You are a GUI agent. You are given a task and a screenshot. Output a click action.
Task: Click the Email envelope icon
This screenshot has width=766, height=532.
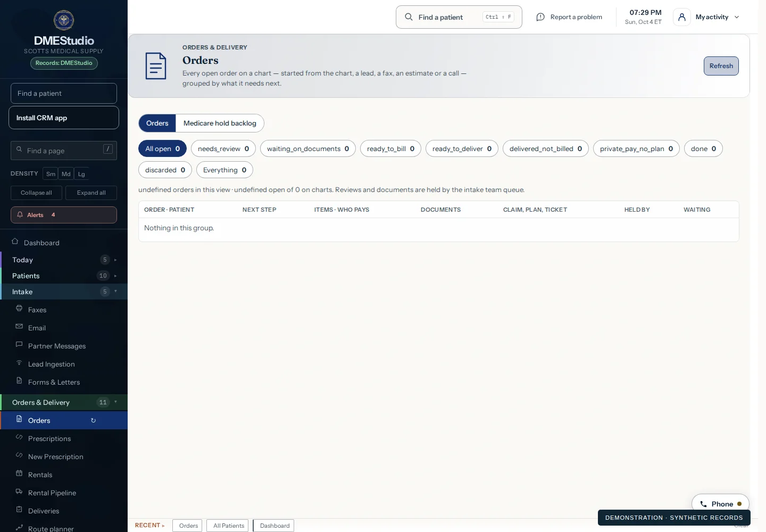pyautogui.click(x=19, y=327)
